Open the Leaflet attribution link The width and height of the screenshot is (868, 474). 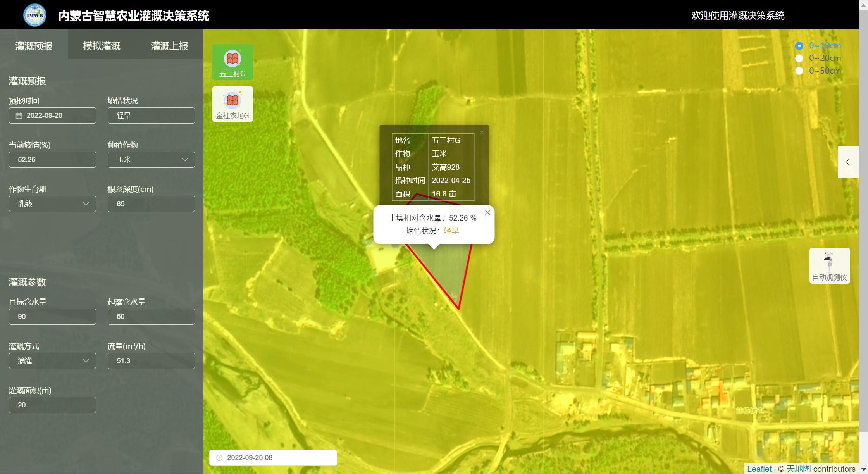759,469
